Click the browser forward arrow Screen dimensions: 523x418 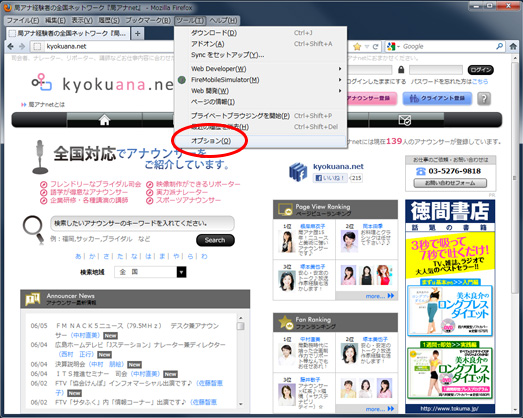(22, 46)
